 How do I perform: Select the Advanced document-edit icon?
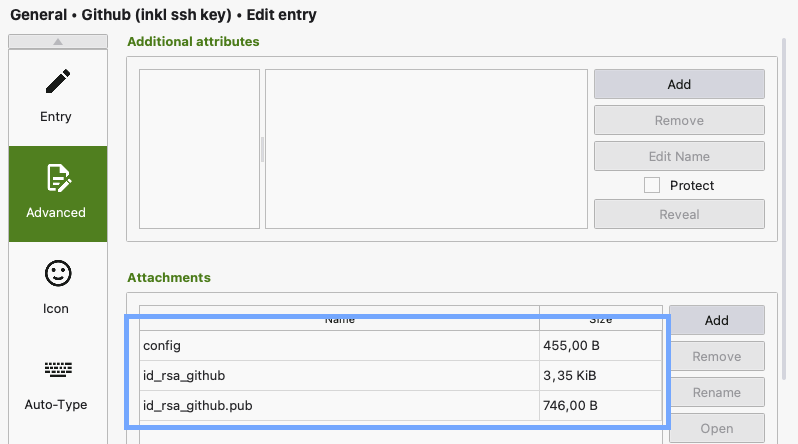pyautogui.click(x=58, y=178)
